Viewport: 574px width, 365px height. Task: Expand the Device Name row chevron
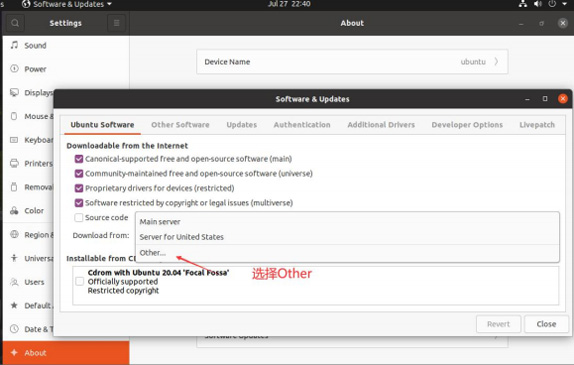click(x=496, y=62)
